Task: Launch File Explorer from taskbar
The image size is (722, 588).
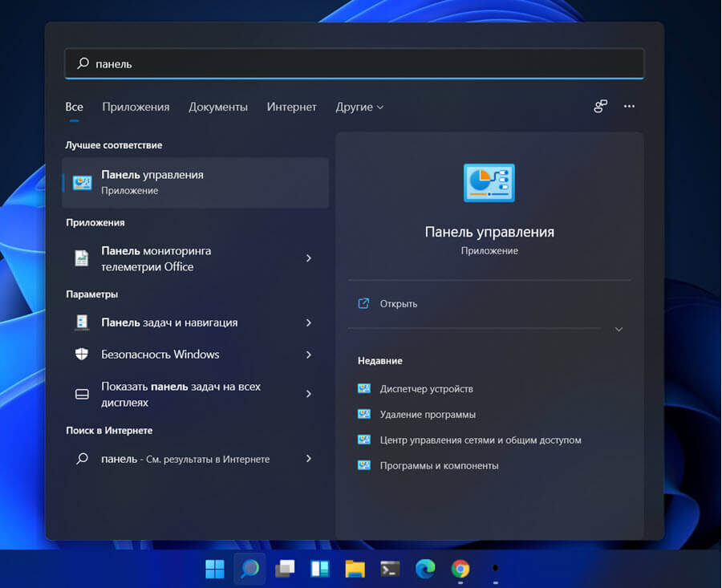Action: 355,569
